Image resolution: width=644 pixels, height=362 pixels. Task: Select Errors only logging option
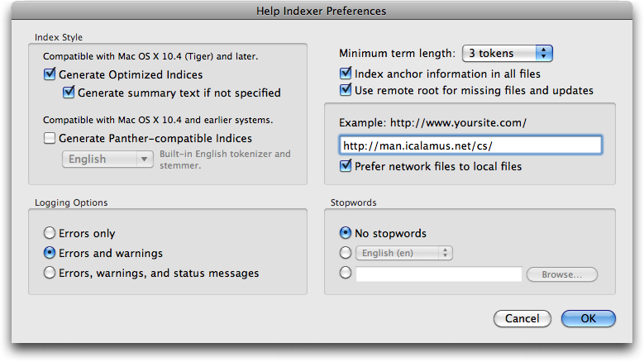click(50, 234)
